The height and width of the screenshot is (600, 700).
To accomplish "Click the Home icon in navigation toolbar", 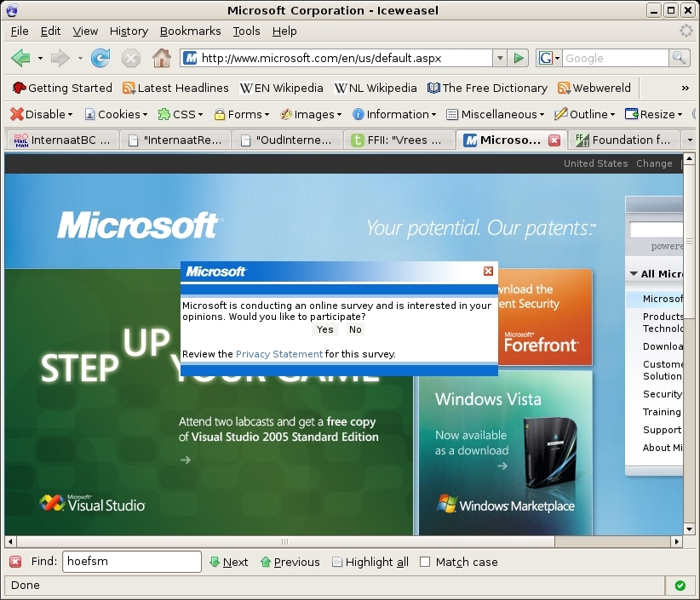I will [161, 58].
